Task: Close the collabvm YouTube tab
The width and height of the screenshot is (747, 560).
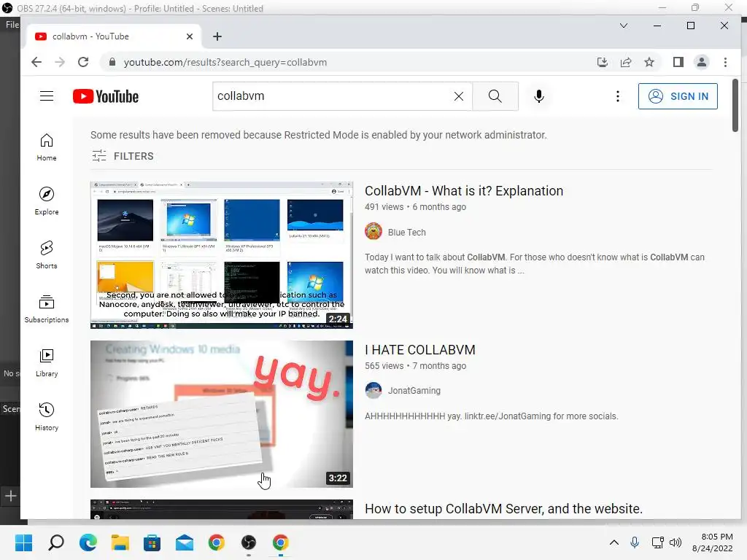Action: click(190, 36)
